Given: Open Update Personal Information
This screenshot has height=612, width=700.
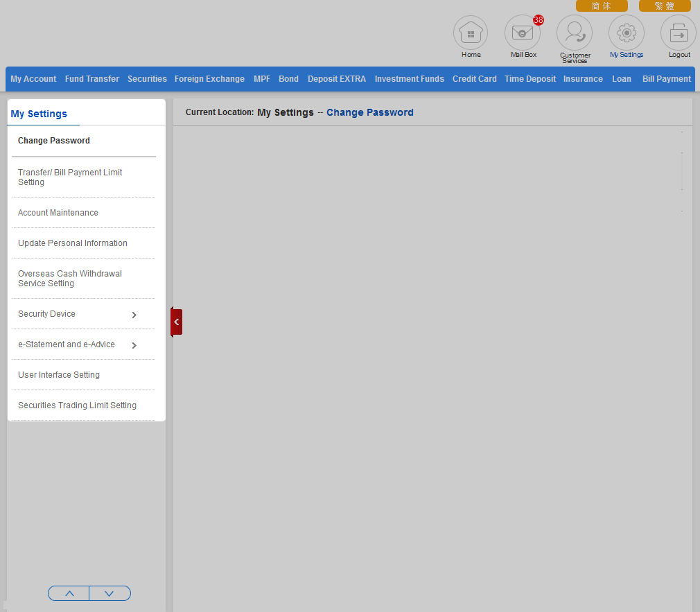Looking at the screenshot, I should [73, 243].
